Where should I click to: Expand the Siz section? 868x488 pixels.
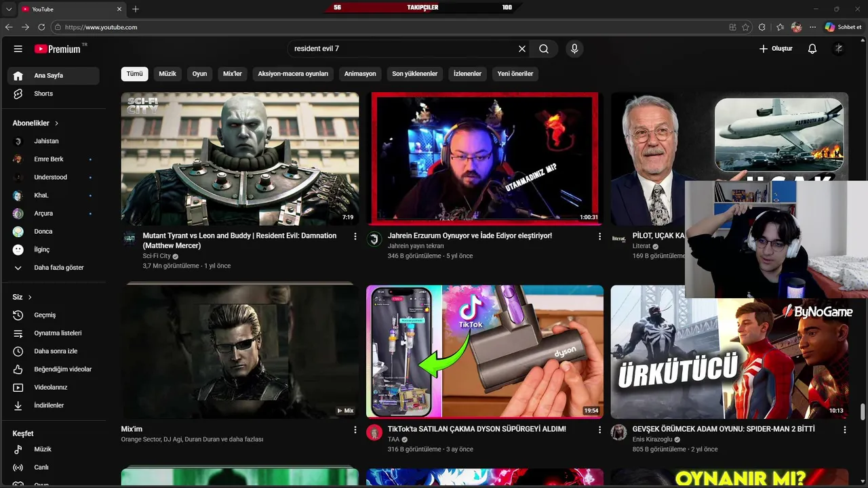[x=22, y=297]
